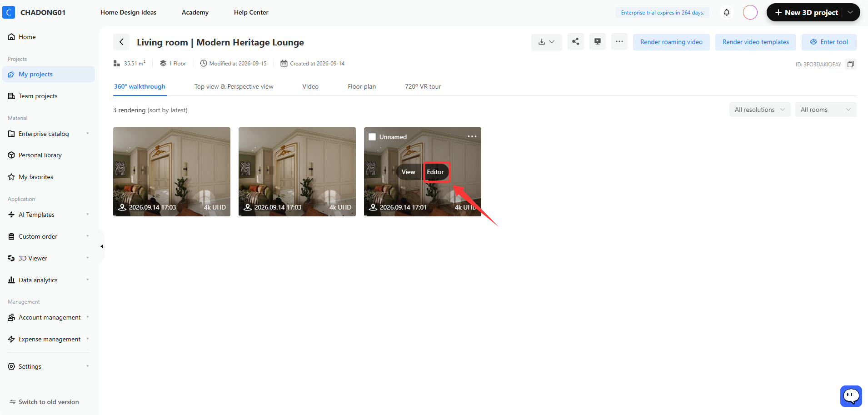Open the three-dot menu on Unnamed rendering
The image size is (868, 415).
point(472,136)
